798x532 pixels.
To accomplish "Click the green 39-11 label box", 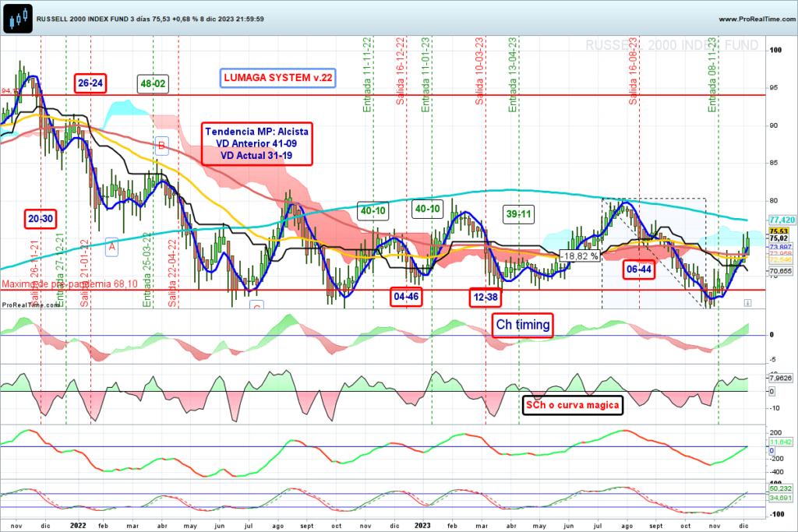I will (x=518, y=214).
